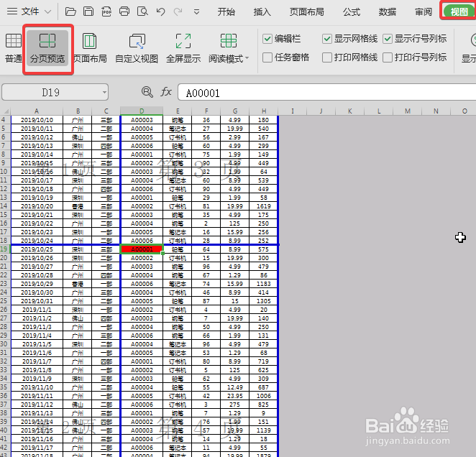Select row 19 header
Screen dimensions: 476x457
(x=5, y=249)
